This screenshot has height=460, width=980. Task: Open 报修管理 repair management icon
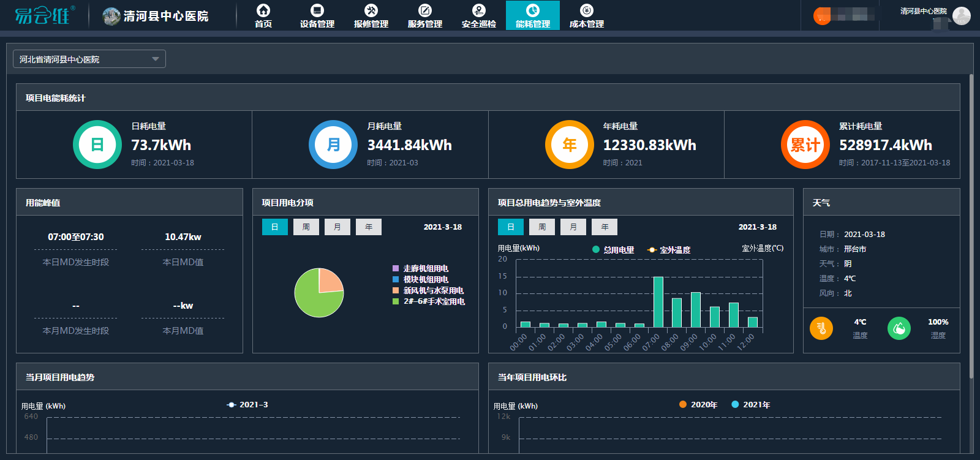coord(371,11)
